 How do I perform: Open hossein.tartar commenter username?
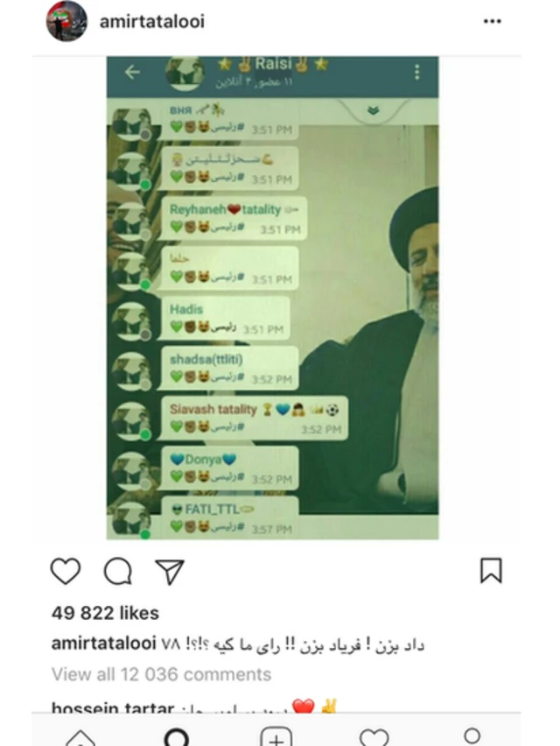point(113,708)
